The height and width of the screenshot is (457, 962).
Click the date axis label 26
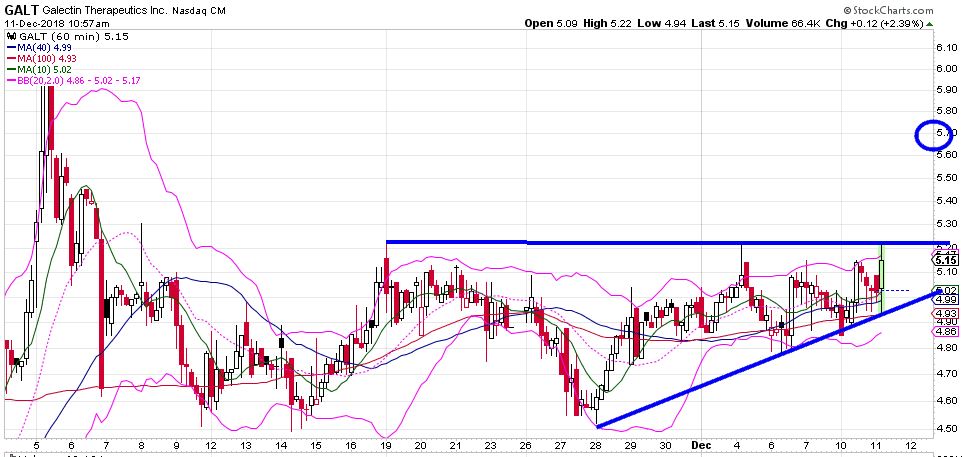[x=526, y=445]
